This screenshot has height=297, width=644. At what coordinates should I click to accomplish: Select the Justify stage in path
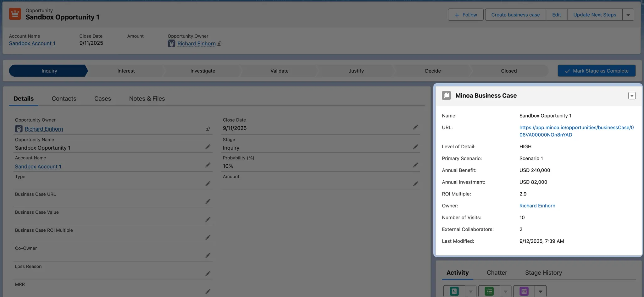(x=356, y=71)
